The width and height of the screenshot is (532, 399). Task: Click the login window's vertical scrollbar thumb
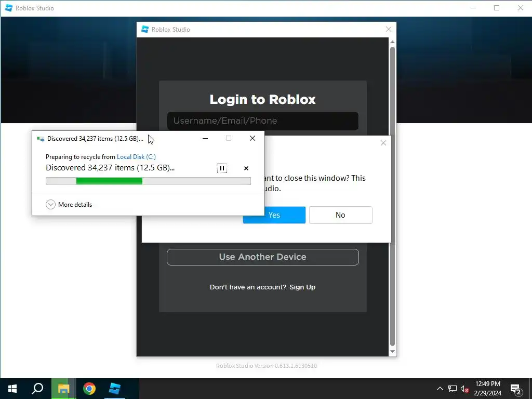(392, 196)
